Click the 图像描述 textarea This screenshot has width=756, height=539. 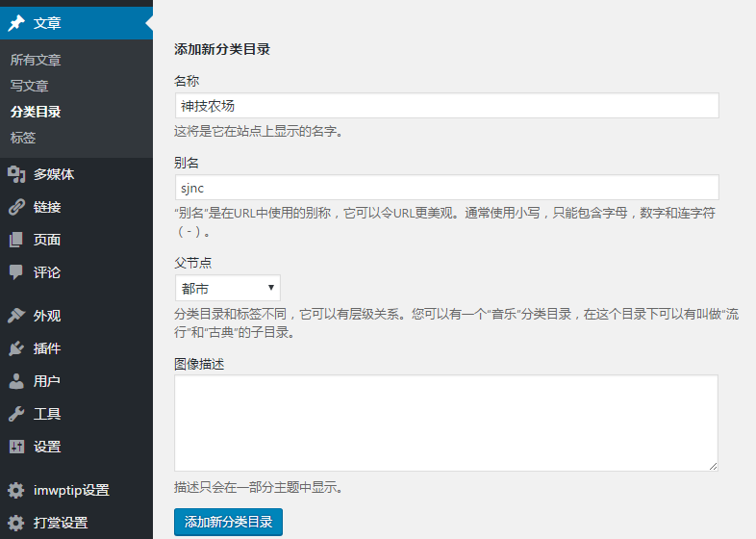(x=446, y=423)
